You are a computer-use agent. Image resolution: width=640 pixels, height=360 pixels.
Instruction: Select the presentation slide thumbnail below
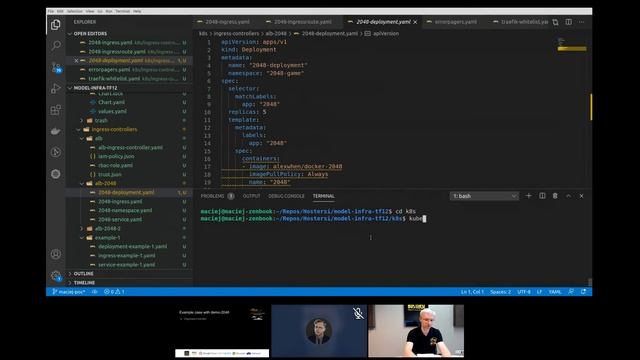(x=222, y=331)
